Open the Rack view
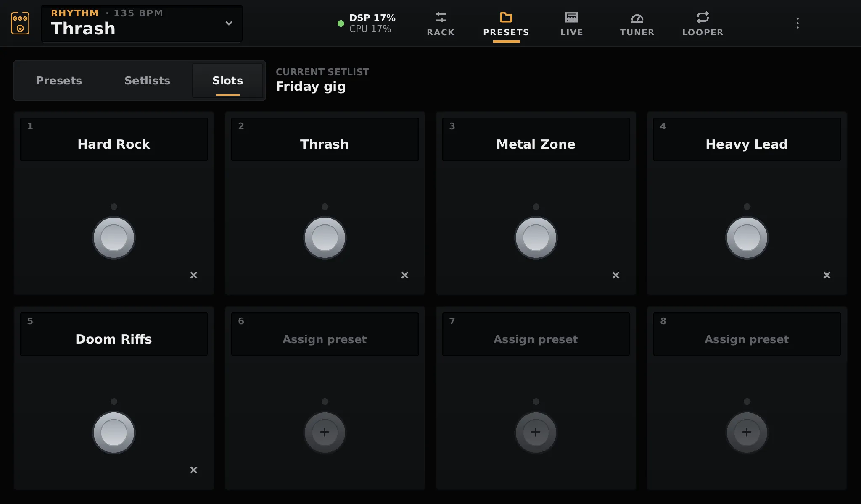This screenshot has height=504, width=861. [441, 24]
